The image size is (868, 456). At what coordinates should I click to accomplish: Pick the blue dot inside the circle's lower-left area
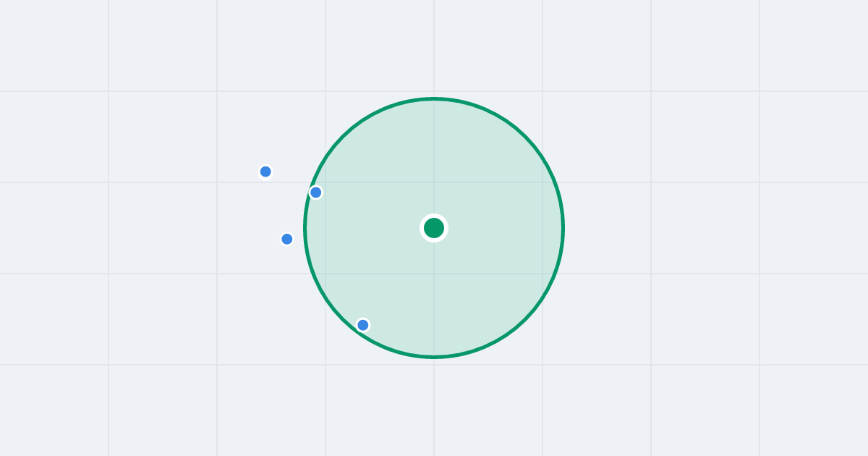click(x=363, y=325)
